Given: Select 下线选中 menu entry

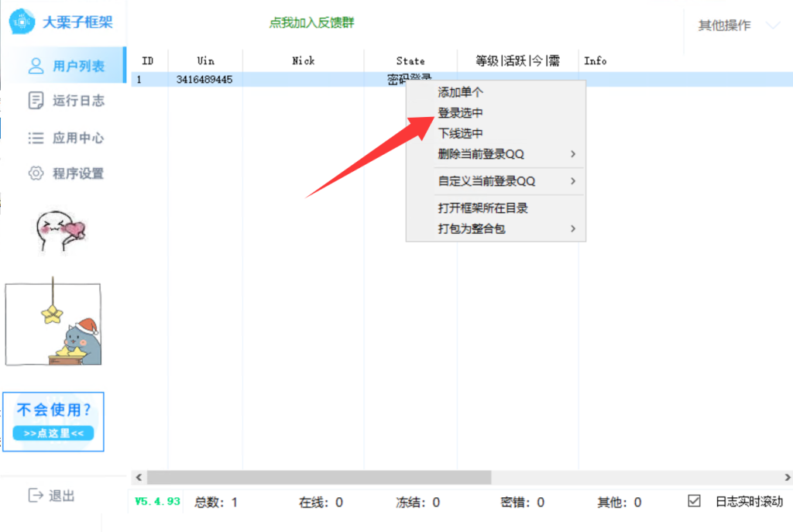Looking at the screenshot, I should (461, 134).
